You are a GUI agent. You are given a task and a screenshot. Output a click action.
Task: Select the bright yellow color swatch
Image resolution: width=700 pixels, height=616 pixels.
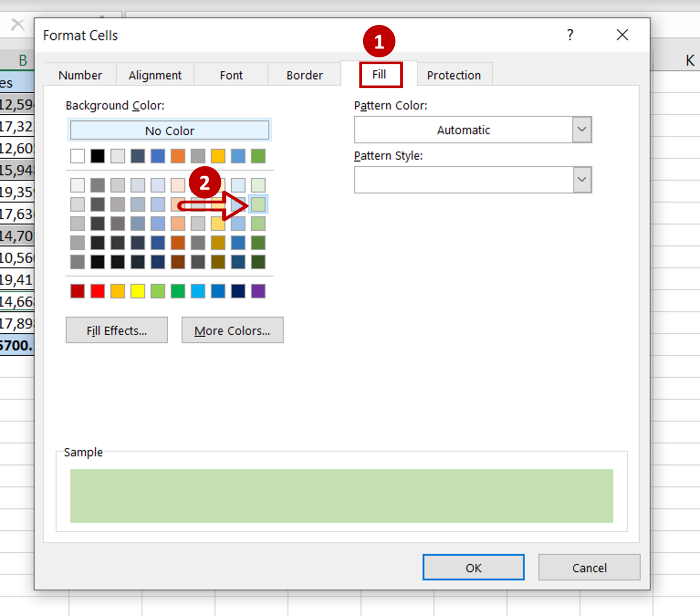coord(138,291)
